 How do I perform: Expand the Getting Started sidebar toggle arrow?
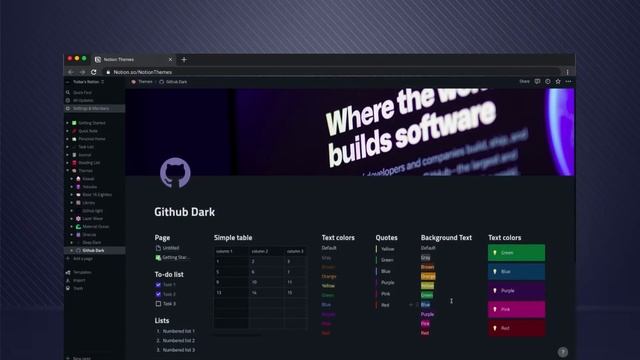pos(67,123)
